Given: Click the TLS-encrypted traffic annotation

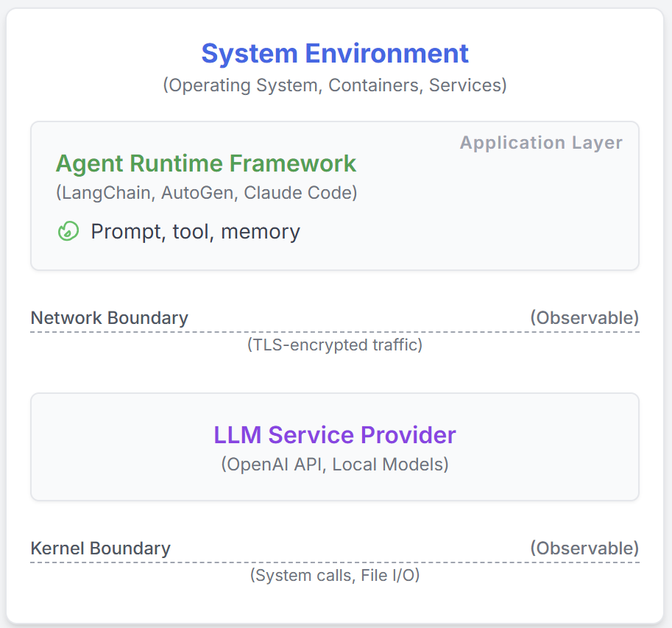Looking at the screenshot, I should pos(335,345).
